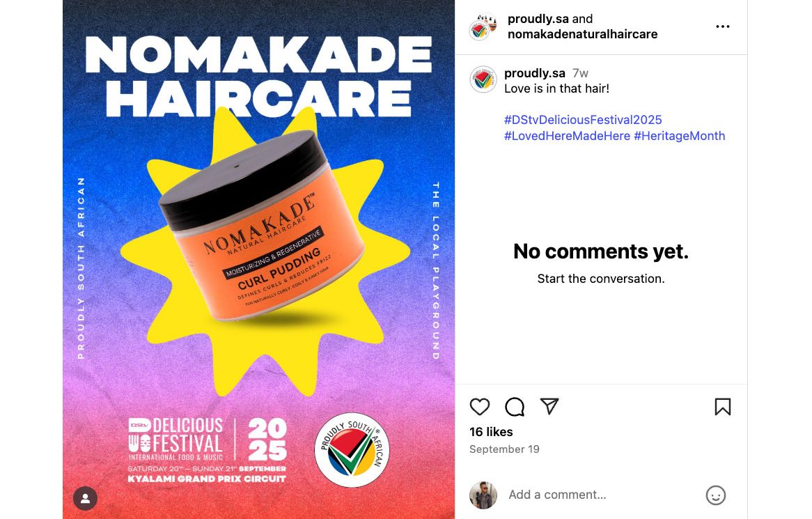Visit proudly.sa profile from header
This screenshot has width=812, height=519.
(x=538, y=19)
